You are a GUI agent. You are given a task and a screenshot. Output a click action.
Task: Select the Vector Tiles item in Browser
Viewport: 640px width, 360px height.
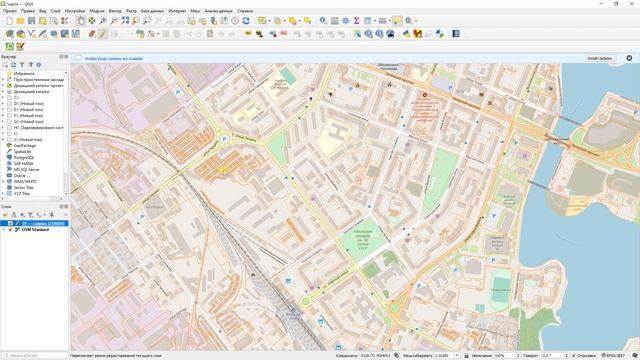coord(23,187)
